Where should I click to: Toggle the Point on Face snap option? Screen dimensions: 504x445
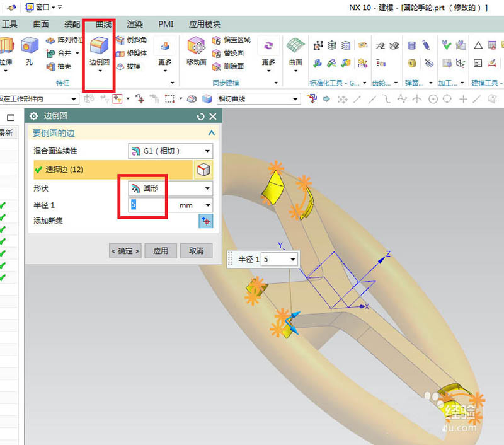pos(492,99)
